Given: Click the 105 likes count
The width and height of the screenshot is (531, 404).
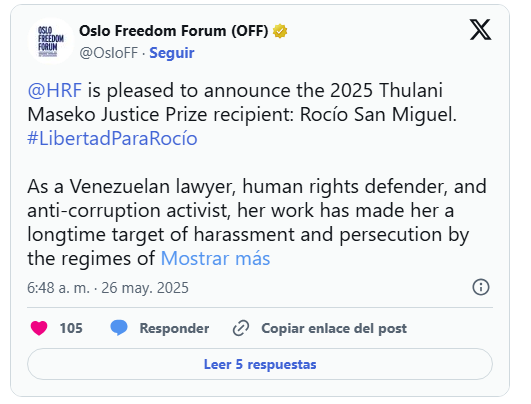Looking at the screenshot, I should coord(71,328).
